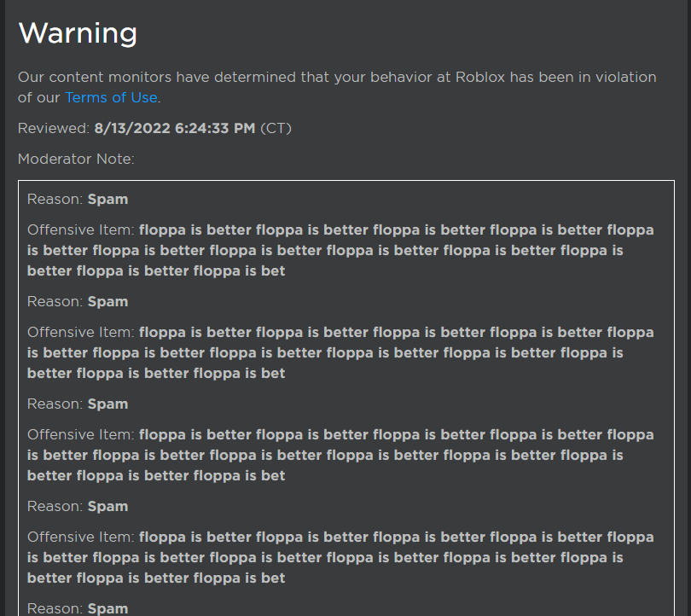Click the 'Reviewed:' label
The height and width of the screenshot is (616, 691).
54,128
